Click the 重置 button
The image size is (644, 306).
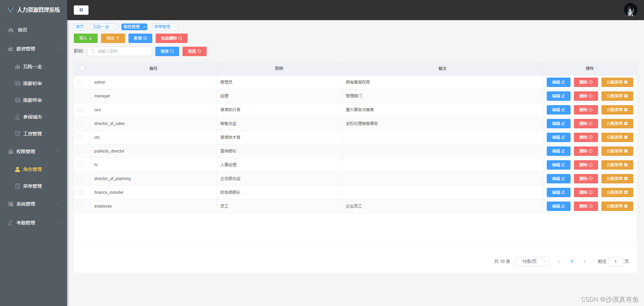[x=194, y=51]
